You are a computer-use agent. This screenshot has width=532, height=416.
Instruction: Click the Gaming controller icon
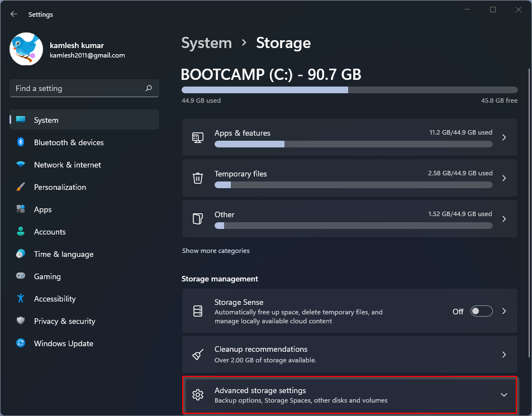click(x=21, y=276)
